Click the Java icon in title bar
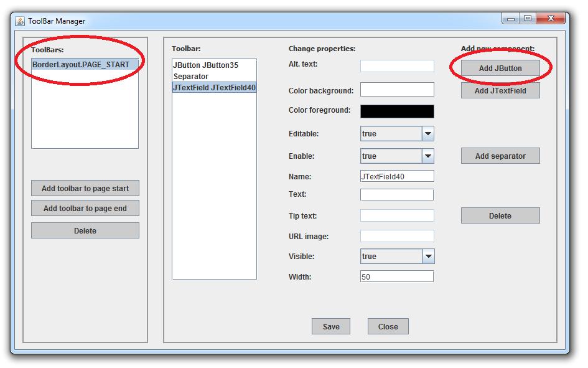 (20, 21)
